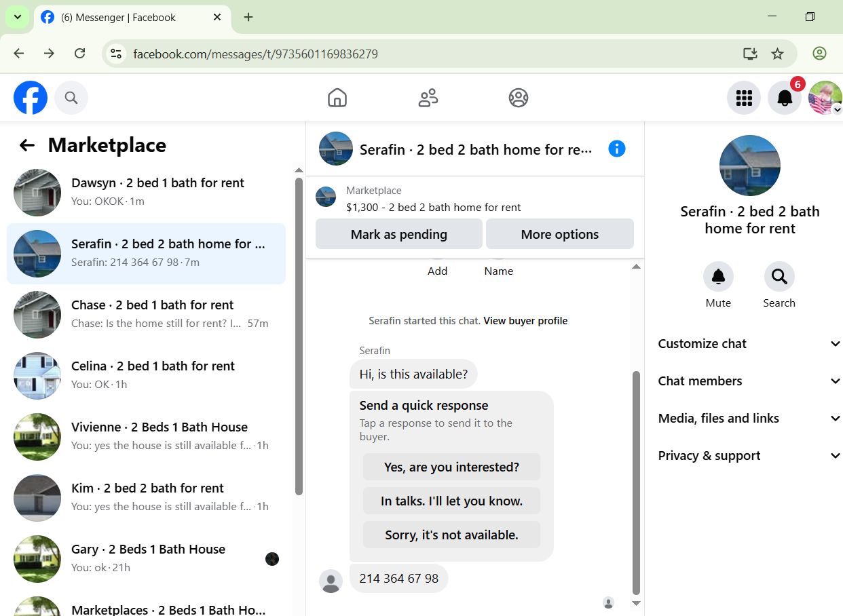Viewport: 843px width, 616px height.
Task: Open Kim 2 bed 2 bath conversation
Action: 146,498
